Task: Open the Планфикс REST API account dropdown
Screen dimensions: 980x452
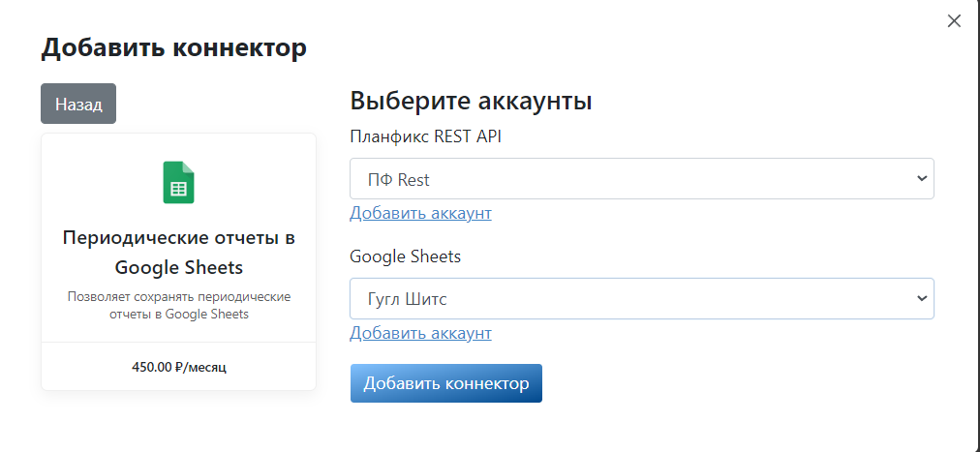Action: (642, 178)
